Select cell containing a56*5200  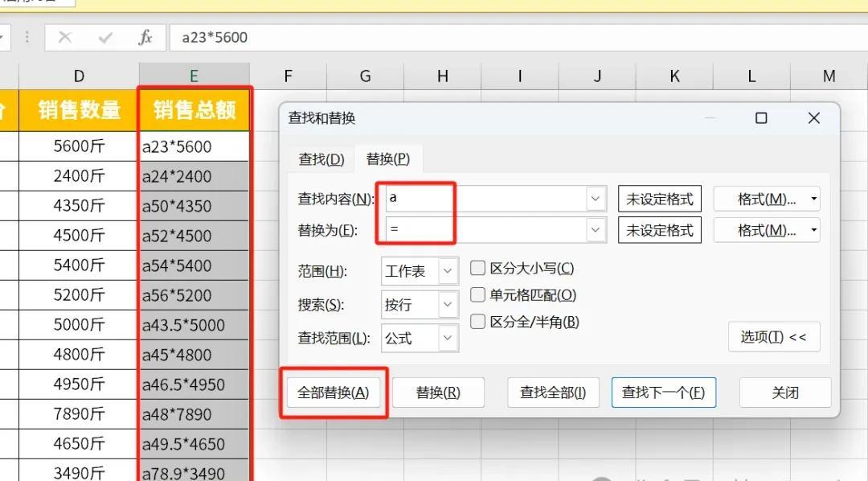click(x=194, y=295)
